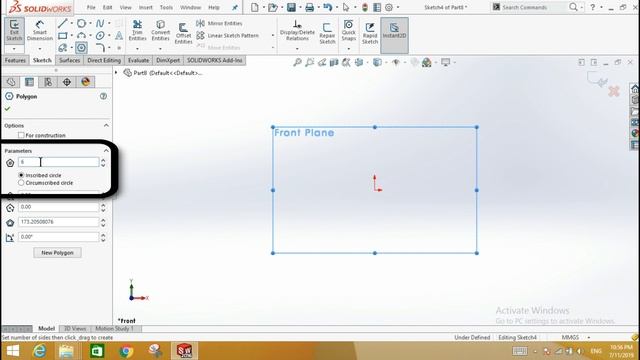
Task: Click the Repair Sketch tool
Action: pos(327,33)
